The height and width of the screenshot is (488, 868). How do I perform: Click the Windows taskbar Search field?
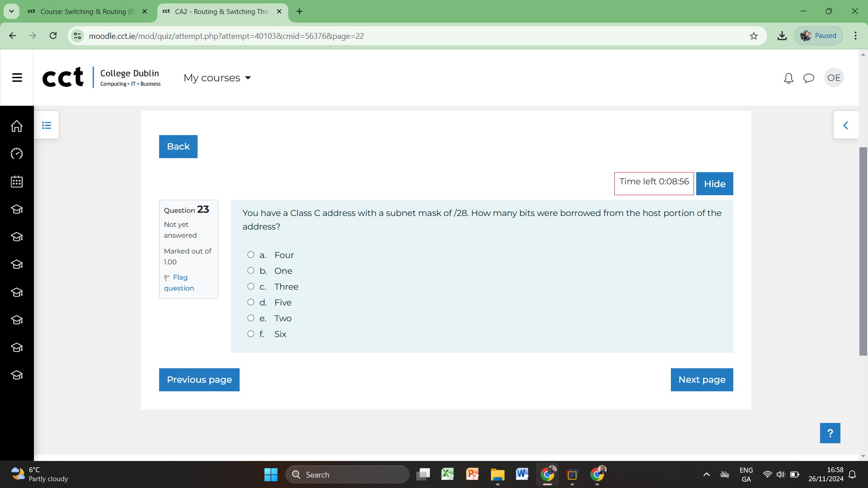pos(347,474)
